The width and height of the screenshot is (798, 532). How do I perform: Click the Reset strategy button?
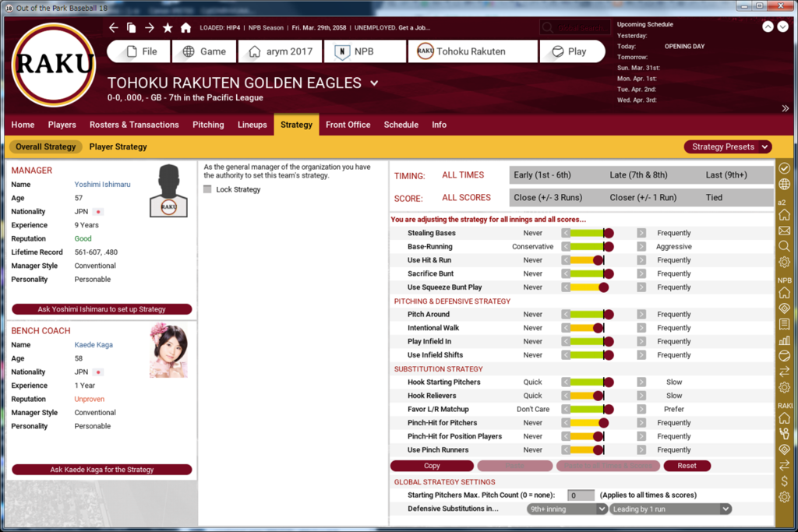(687, 465)
